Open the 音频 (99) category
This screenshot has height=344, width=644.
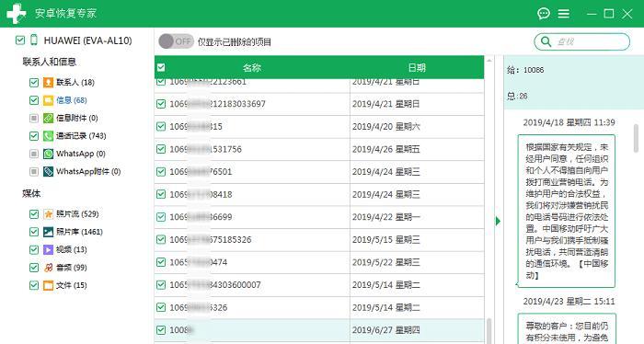click(x=72, y=268)
